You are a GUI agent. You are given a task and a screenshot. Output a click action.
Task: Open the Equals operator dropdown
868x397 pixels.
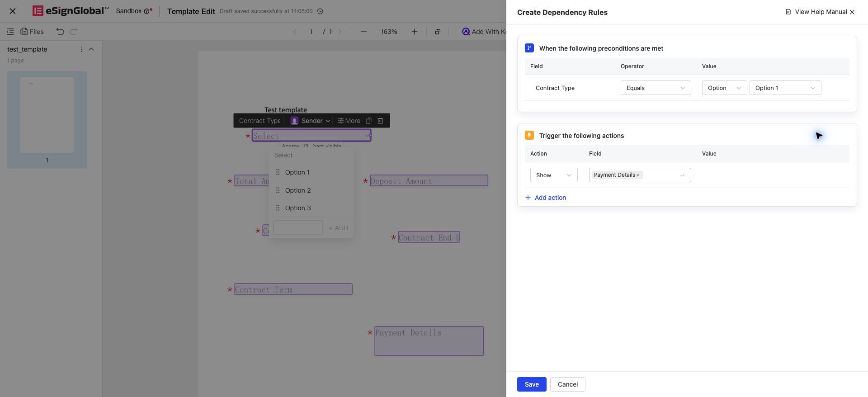(x=656, y=88)
